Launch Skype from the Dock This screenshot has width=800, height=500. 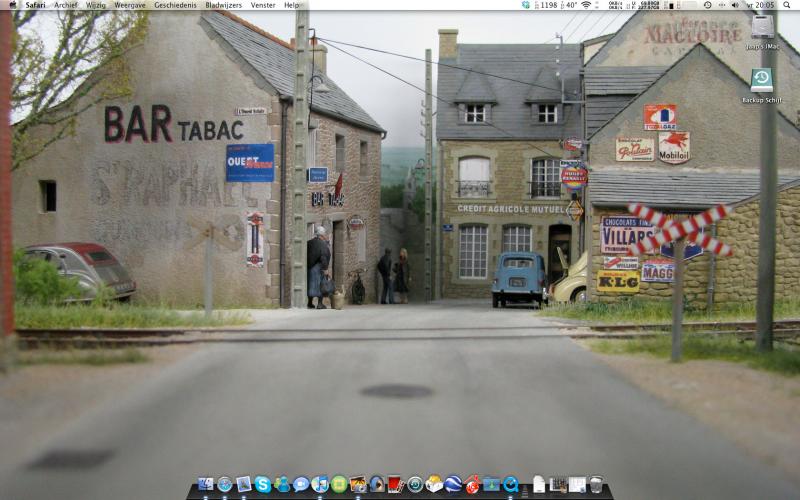click(262, 484)
